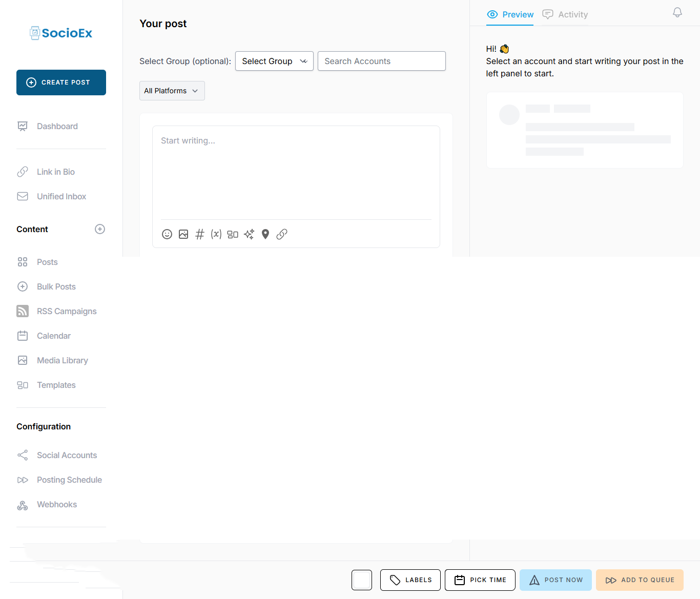The width and height of the screenshot is (700, 599).
Task: Open the notifications bell
Action: pyautogui.click(x=677, y=12)
